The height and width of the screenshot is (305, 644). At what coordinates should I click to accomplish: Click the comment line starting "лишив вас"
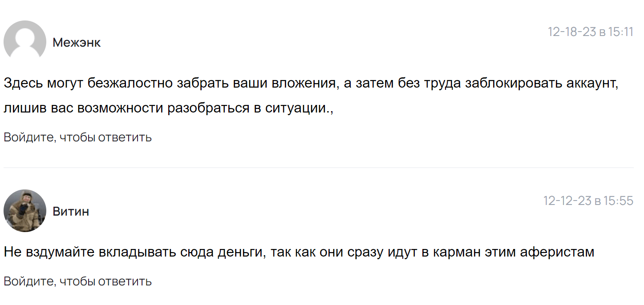tap(169, 108)
